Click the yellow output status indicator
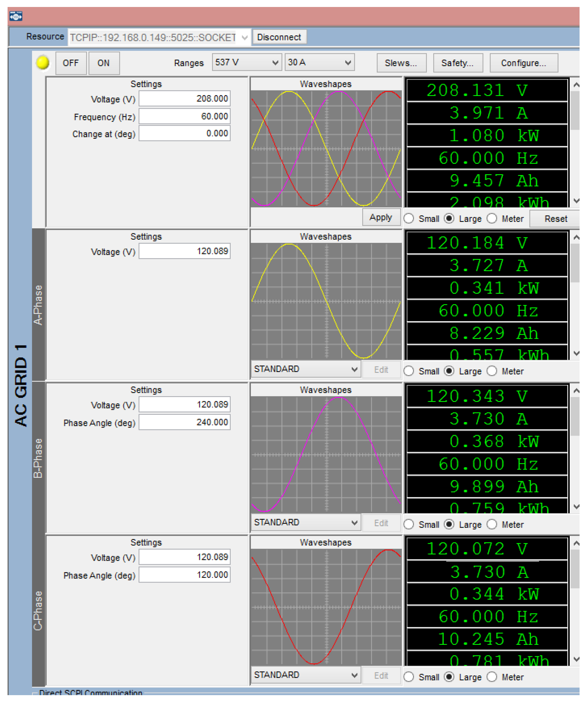The image size is (588, 703). click(42, 63)
